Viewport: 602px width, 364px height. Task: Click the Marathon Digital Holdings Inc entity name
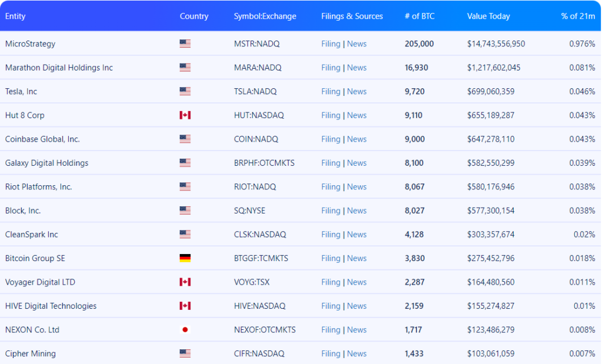[x=59, y=68]
